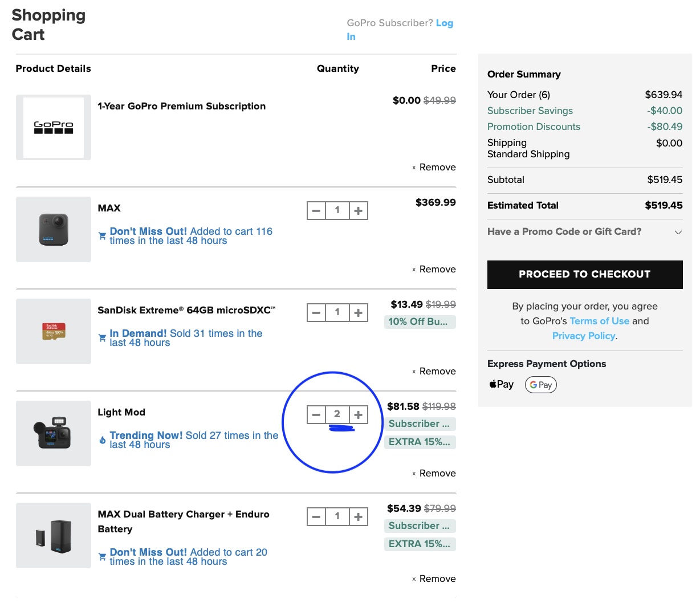700x603 pixels.
Task: Open the Terms of Use link
Action: [599, 321]
